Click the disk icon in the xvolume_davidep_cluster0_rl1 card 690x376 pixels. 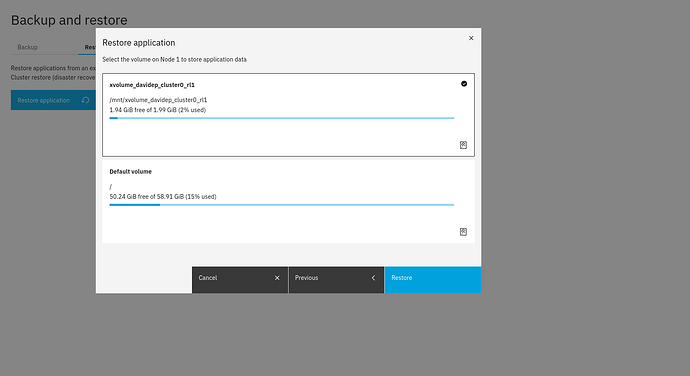pyautogui.click(x=463, y=145)
